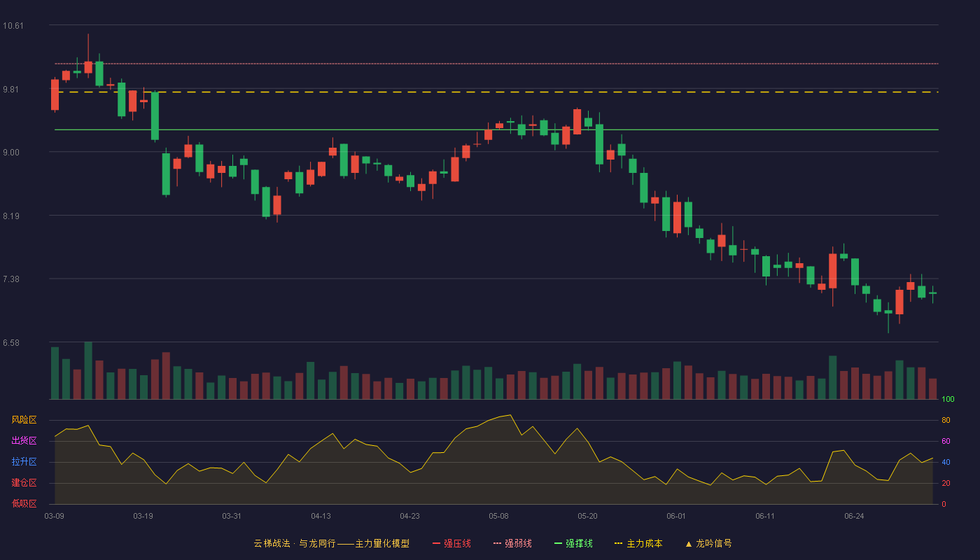Image resolution: width=980 pixels, height=560 pixels.
Task: Click the 03-31 date axis label
Action: point(232,516)
